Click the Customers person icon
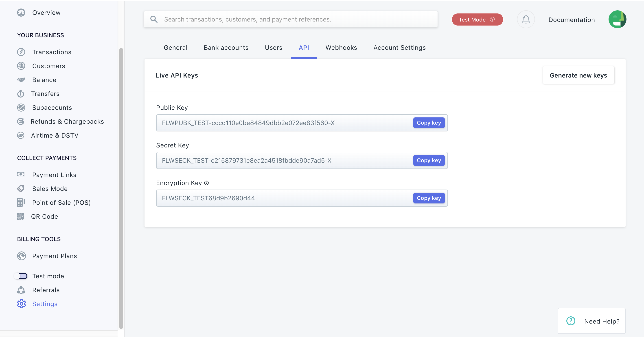The image size is (644, 337). [21, 66]
